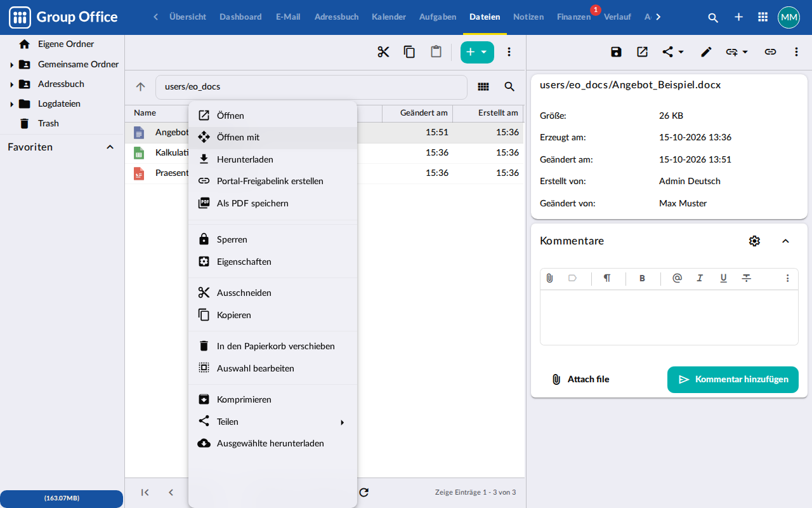Refresh the file list
Viewport: 812px width, 508px height.
363,492
